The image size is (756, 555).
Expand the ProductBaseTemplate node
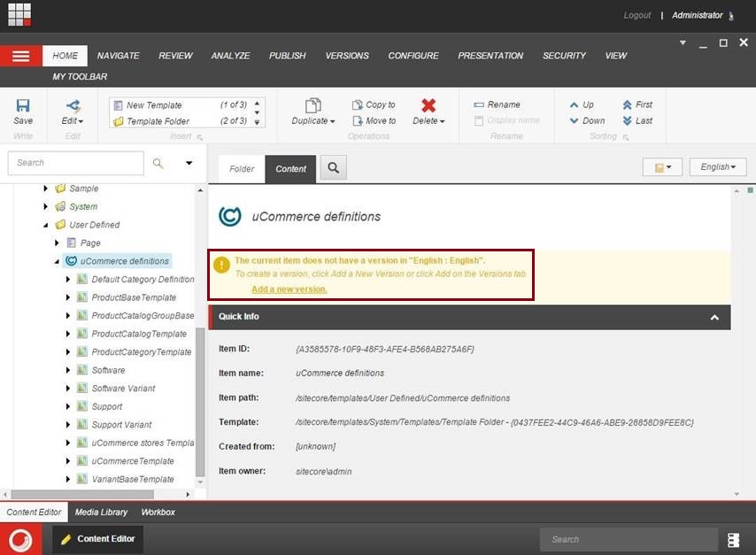(68, 297)
